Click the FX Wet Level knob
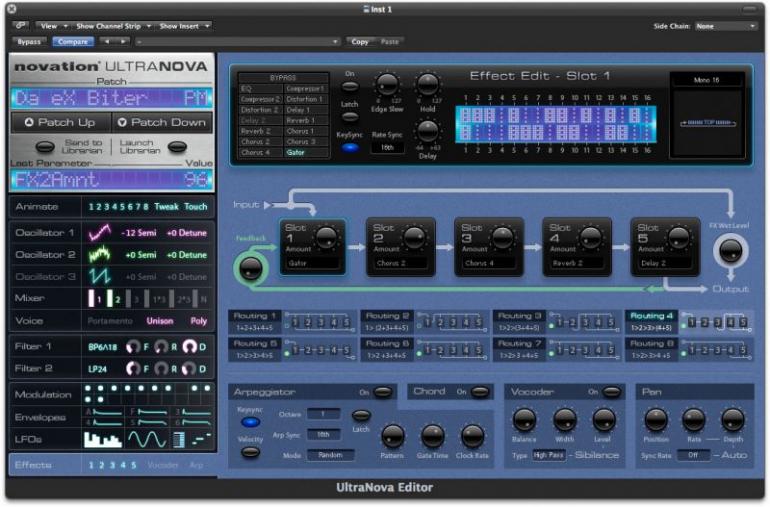The image size is (770, 507). tap(730, 250)
